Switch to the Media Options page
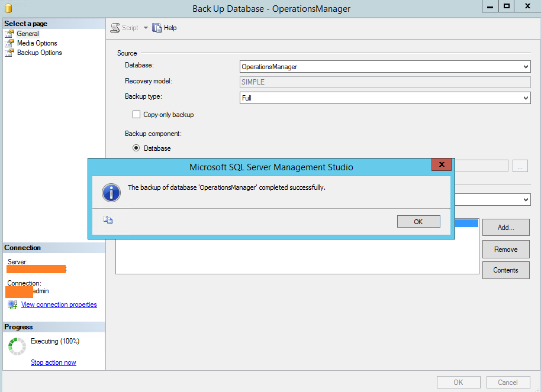The height and width of the screenshot is (392, 541). 37,43
